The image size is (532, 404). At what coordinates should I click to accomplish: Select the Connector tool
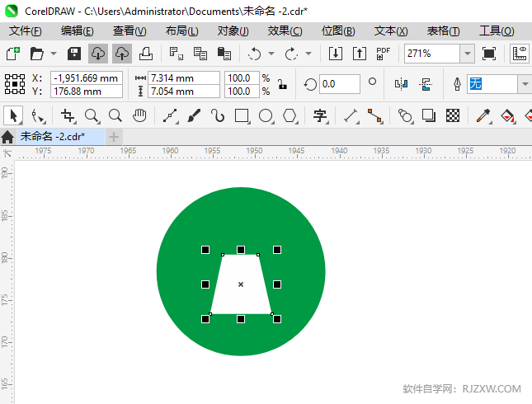point(375,116)
